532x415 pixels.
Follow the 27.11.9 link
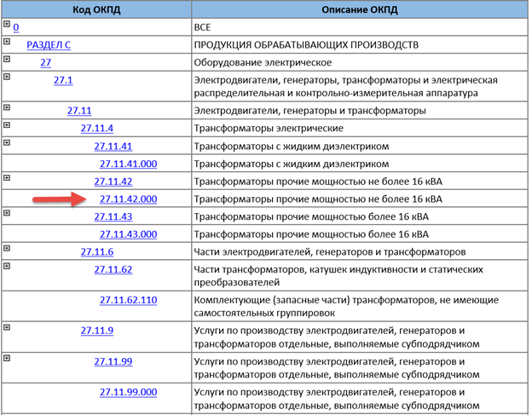click(96, 331)
